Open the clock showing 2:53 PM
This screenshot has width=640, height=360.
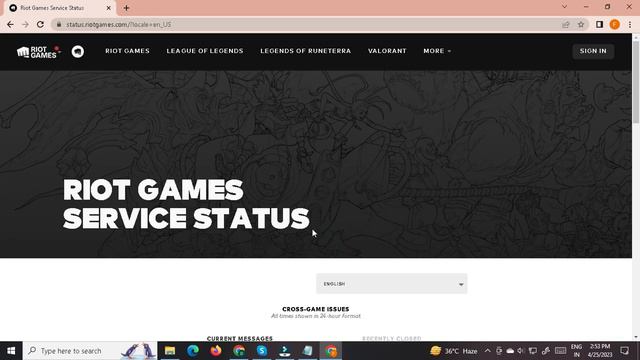600,351
